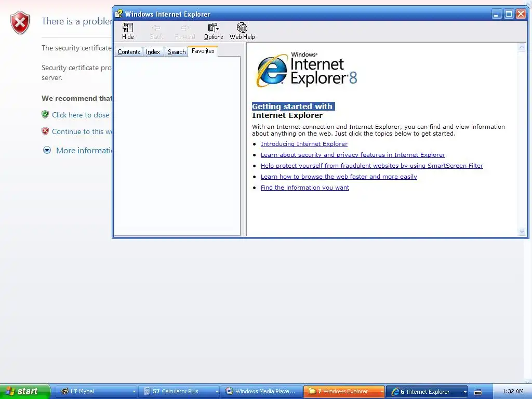Switch to the Contents tab
The height and width of the screenshot is (399, 532).
click(x=129, y=52)
